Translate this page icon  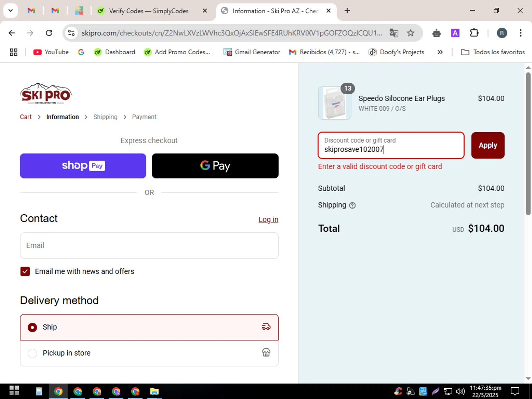(394, 33)
